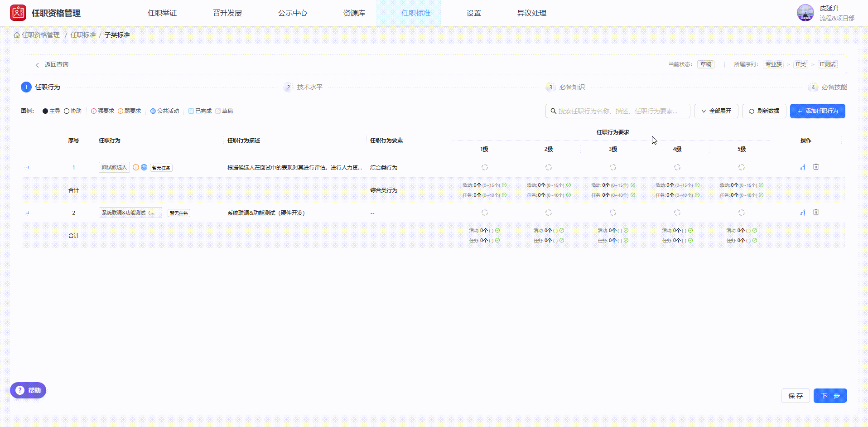Click green check beside 活动 count in 合计 row
The width and height of the screenshot is (868, 427).
coord(504,185)
